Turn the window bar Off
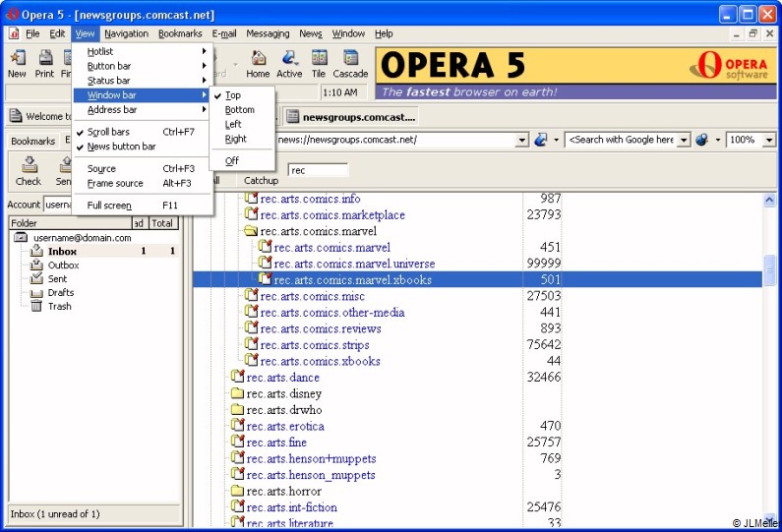The image size is (782, 532). point(242,160)
